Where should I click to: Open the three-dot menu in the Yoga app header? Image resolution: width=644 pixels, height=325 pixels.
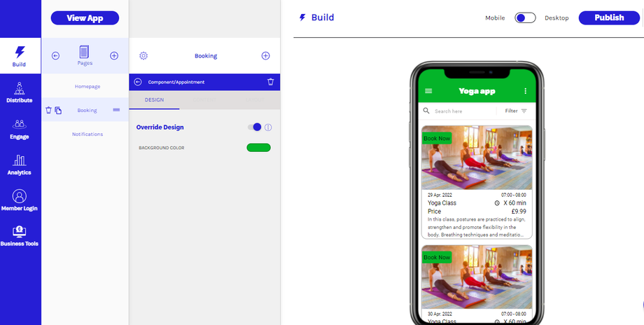point(525,91)
